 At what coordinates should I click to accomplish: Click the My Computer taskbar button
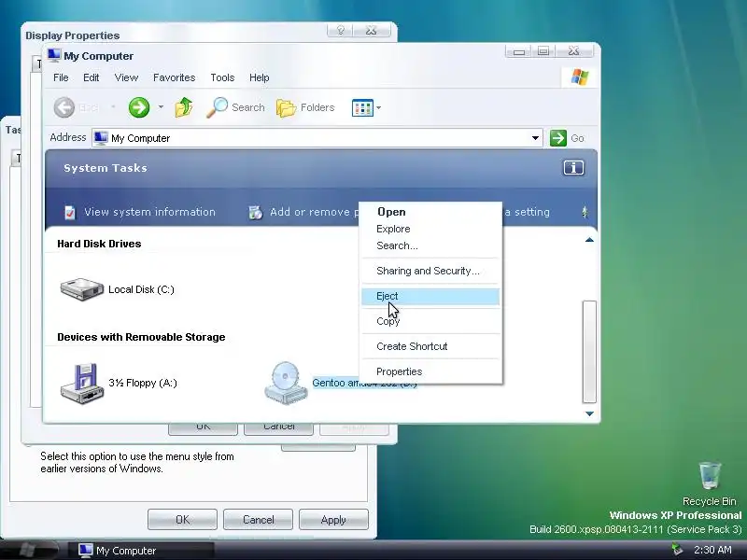[141, 551]
